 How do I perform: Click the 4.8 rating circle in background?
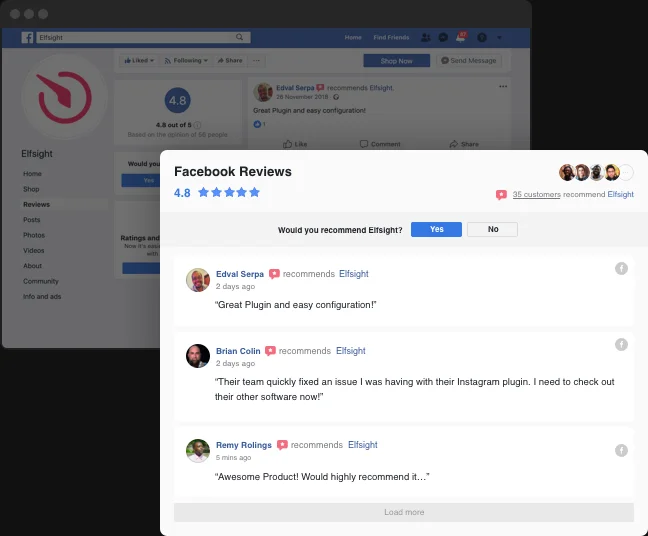pos(178,100)
